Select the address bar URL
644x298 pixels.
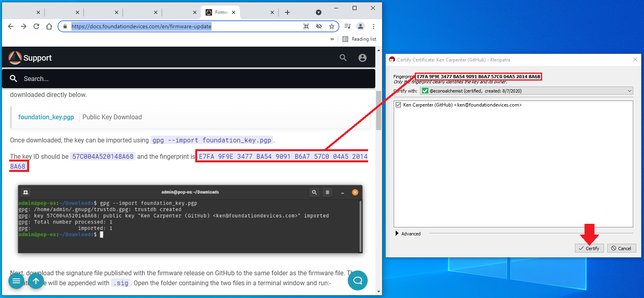pyautogui.click(x=141, y=26)
